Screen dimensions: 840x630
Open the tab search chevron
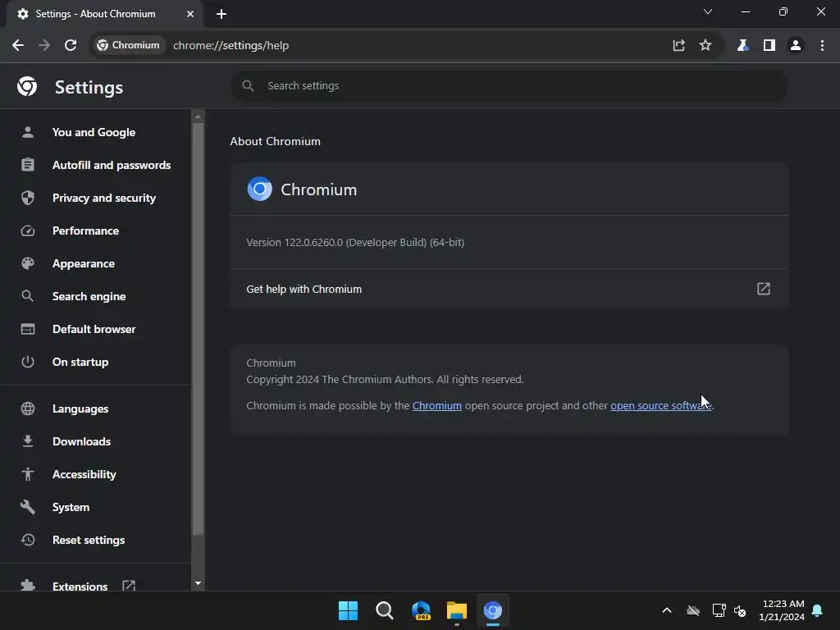click(x=708, y=11)
